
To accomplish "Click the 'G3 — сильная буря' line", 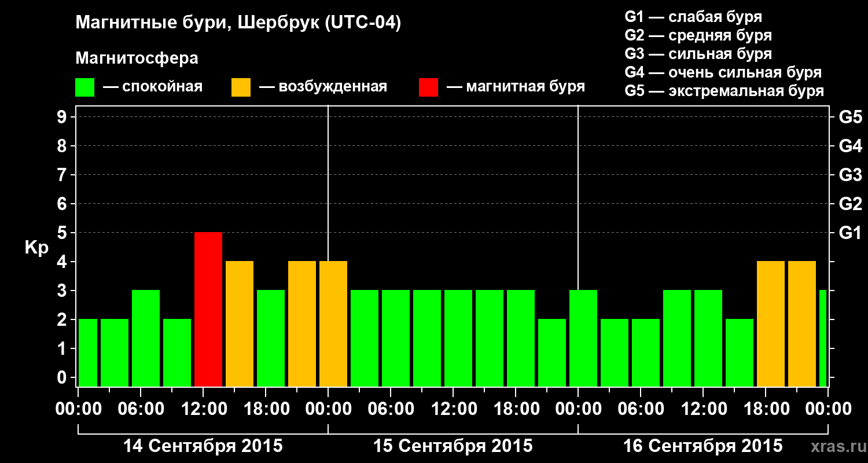I will click(698, 54).
